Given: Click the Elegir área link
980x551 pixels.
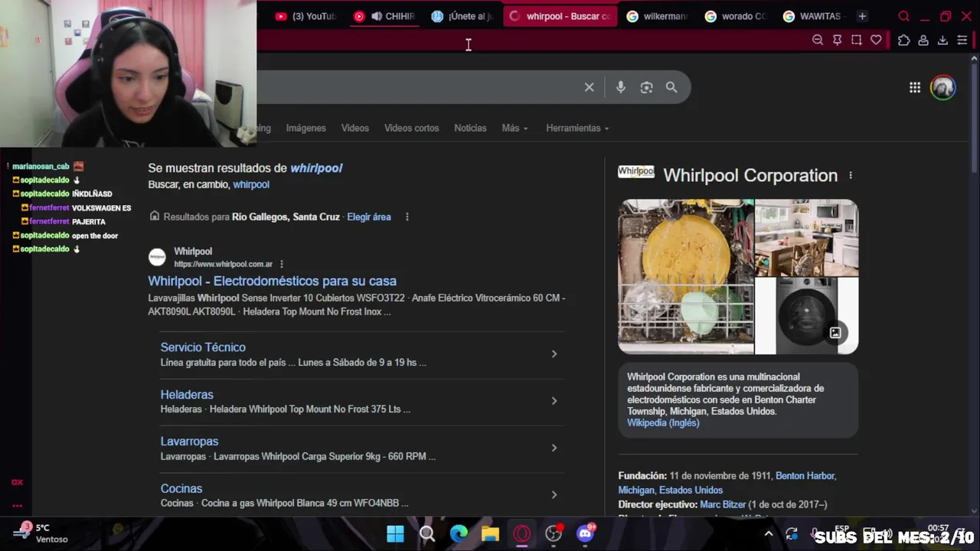Looking at the screenshot, I should point(369,217).
